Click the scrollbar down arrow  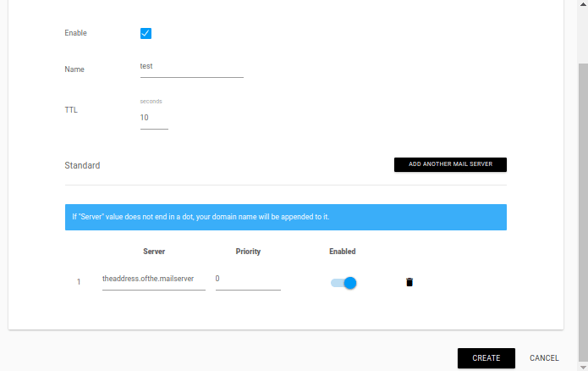pyautogui.click(x=583, y=368)
